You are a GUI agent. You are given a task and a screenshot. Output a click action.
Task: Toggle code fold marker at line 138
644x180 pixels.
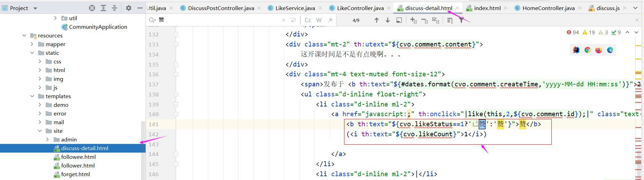click(x=176, y=94)
